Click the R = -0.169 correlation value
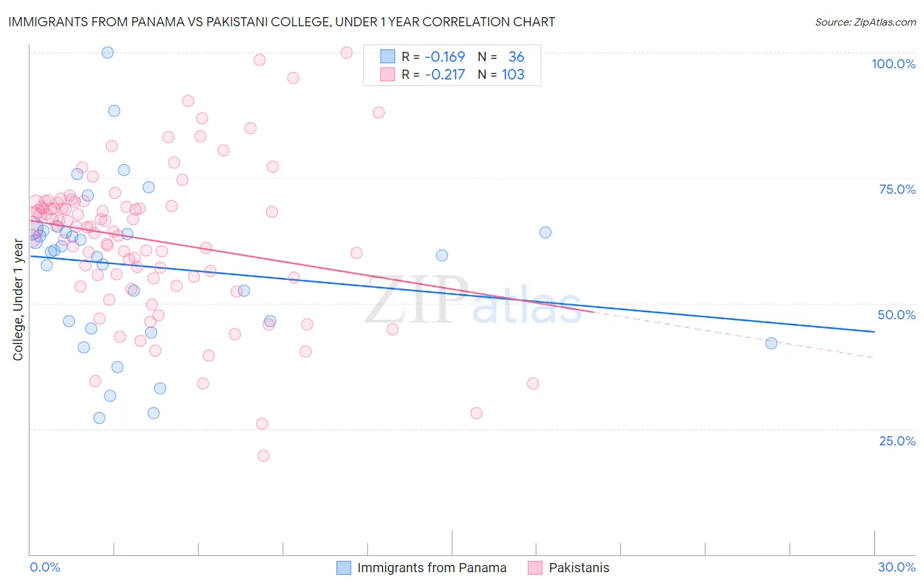This screenshot has width=924, height=586. pos(434,56)
